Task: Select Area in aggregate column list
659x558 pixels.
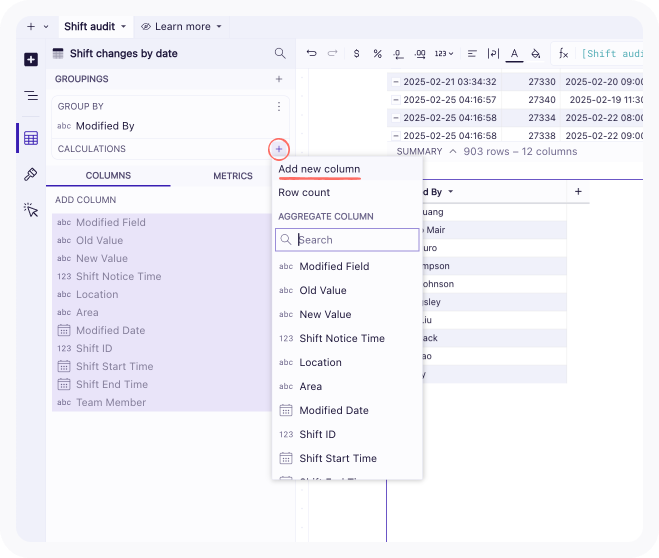Action: (x=347, y=386)
